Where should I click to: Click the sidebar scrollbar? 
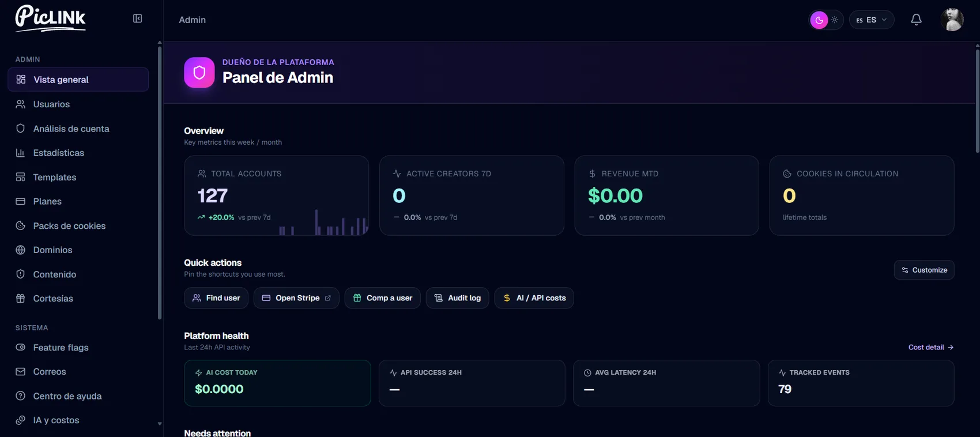[160, 183]
